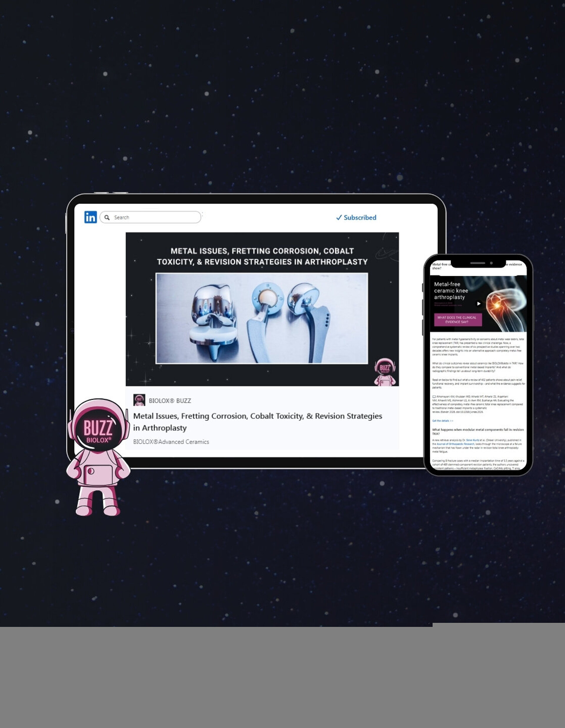Open the LinkedIn logo on the tablet
The height and width of the screenshot is (728, 565).
point(90,217)
